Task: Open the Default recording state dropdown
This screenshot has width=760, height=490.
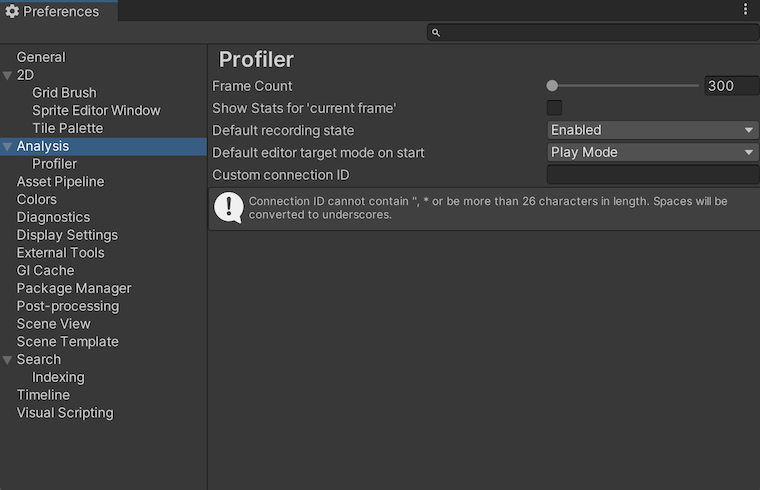Action: coord(652,130)
